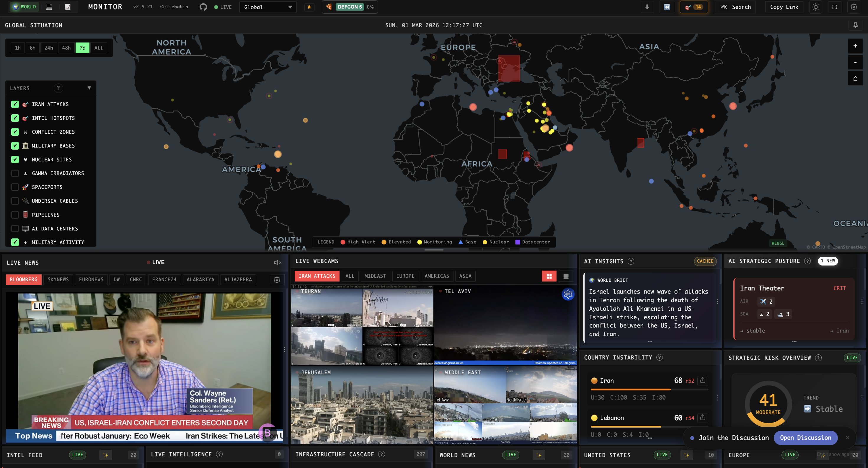Open the DEFCON 5 indicator
The height and width of the screenshot is (468, 868).
point(350,7)
